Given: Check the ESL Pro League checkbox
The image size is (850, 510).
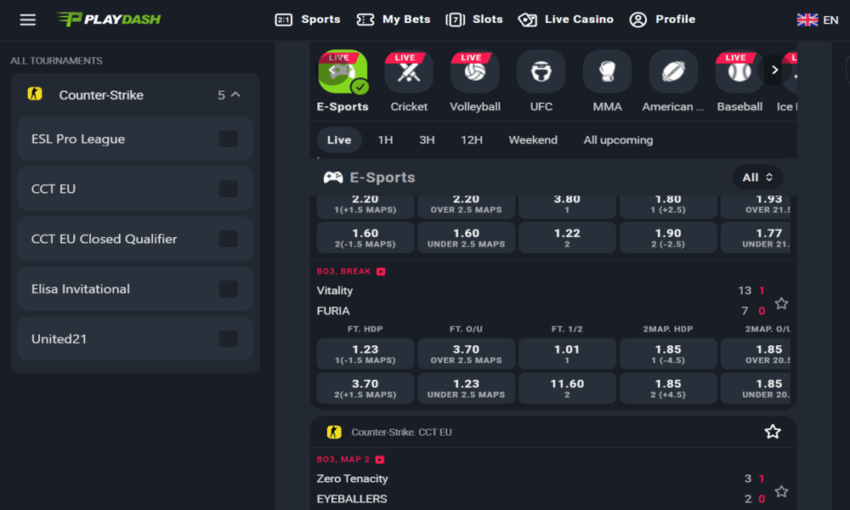Looking at the screenshot, I should pyautogui.click(x=228, y=139).
